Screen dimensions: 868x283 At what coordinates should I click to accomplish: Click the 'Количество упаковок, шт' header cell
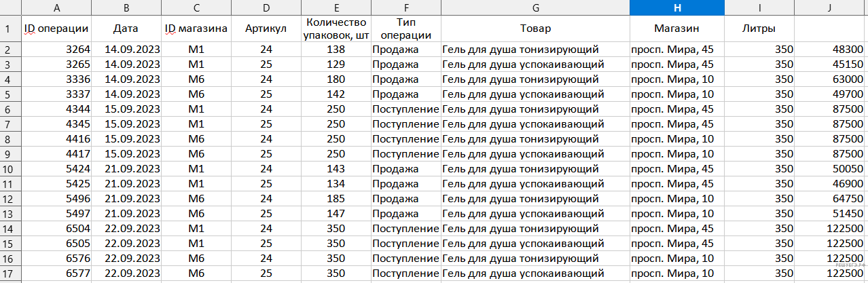tap(336, 29)
